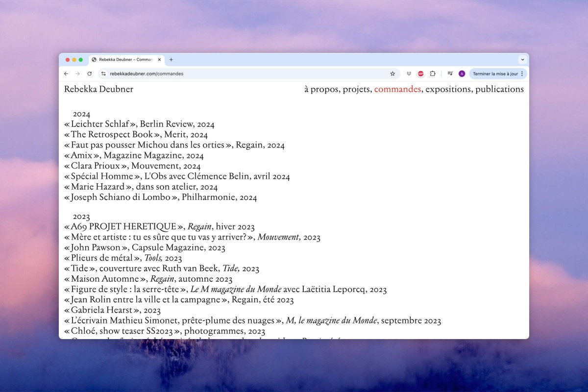The height and width of the screenshot is (392, 588).
Task: Click «Figure de style : la serre-tête» entry
Action: [x=225, y=290]
